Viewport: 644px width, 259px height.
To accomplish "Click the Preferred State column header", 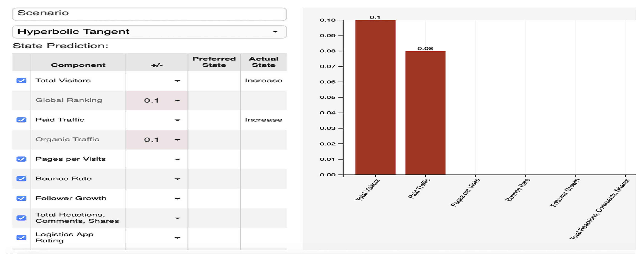I will 214,62.
